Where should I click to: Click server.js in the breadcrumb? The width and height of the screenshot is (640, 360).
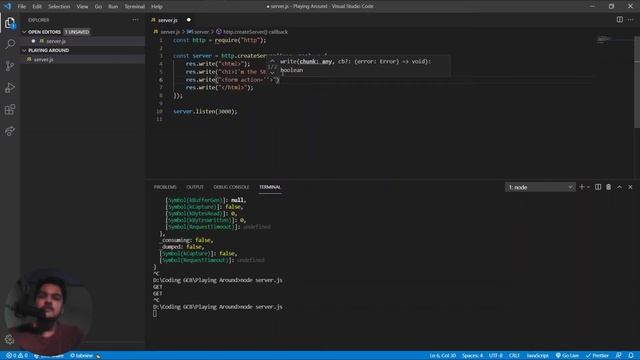pyautogui.click(x=170, y=32)
